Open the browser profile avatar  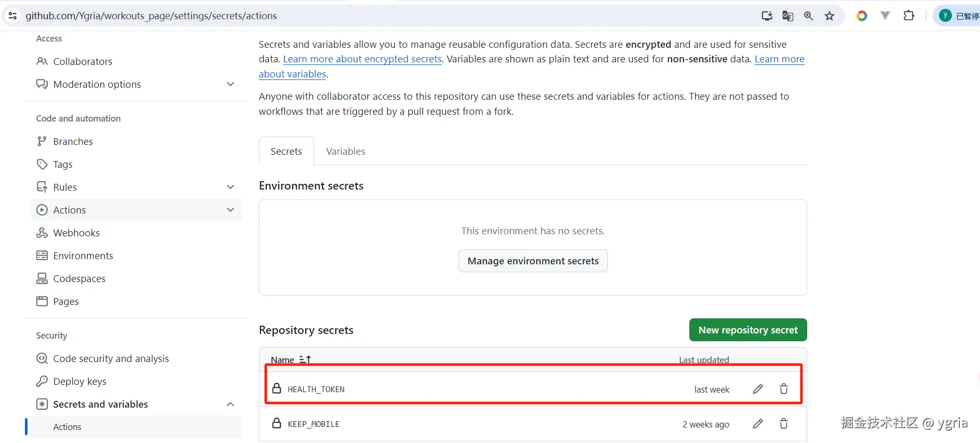tap(945, 16)
